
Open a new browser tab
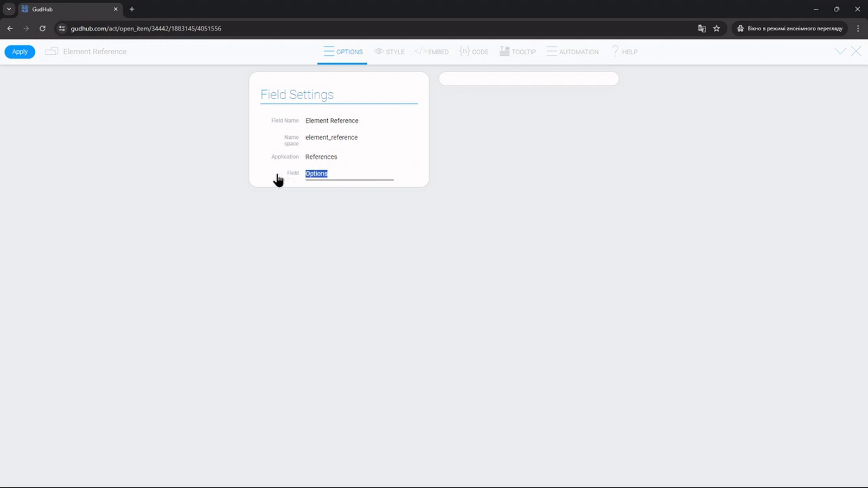(x=132, y=9)
